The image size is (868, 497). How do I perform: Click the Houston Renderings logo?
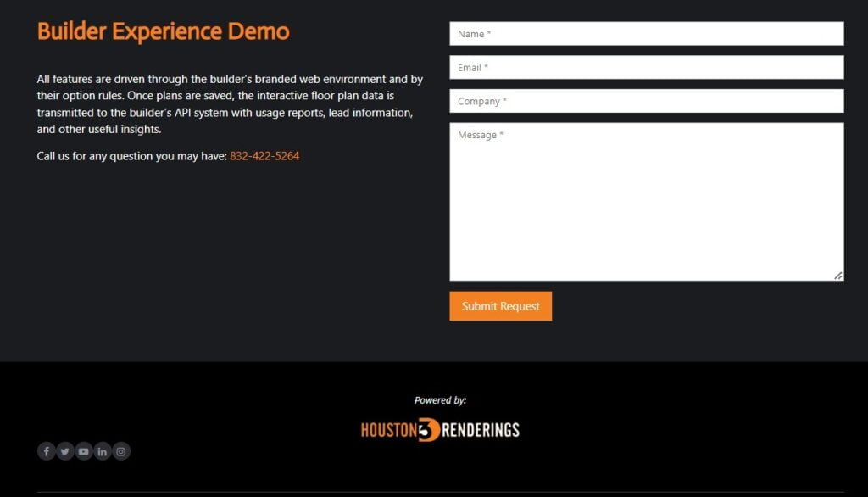(x=440, y=430)
